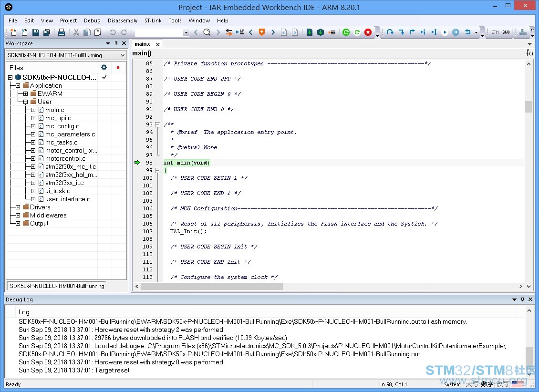Toggle breakpoint toolbar icon
539x392 pixels.
332,32
